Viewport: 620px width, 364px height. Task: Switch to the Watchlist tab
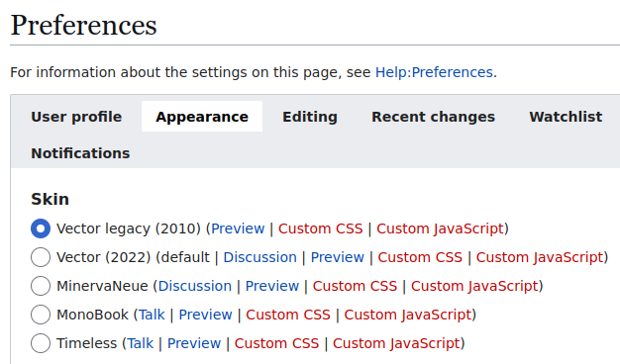tap(566, 117)
